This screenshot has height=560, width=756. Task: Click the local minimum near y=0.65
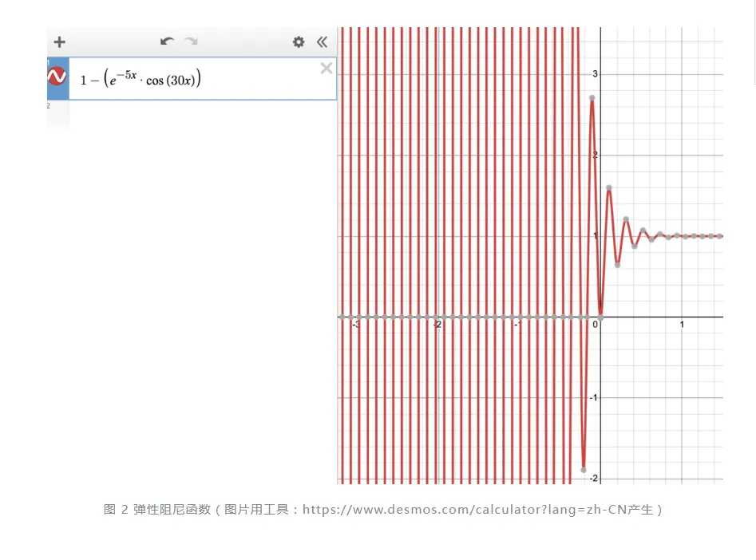pos(618,265)
